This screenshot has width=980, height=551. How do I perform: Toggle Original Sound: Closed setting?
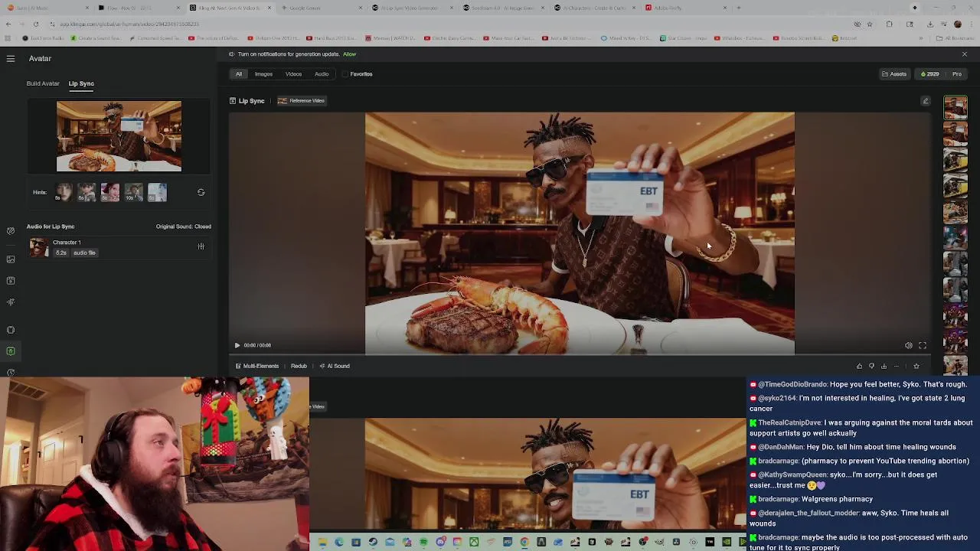coord(183,227)
